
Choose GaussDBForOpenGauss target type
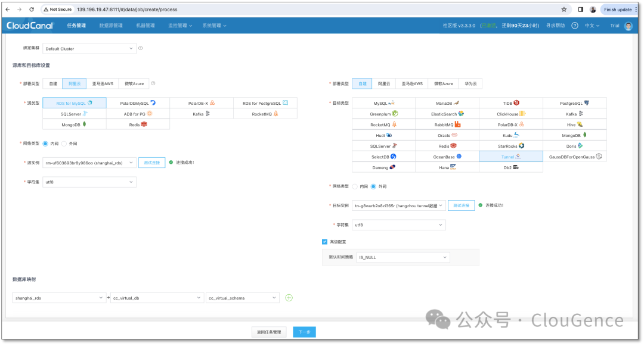tap(575, 156)
